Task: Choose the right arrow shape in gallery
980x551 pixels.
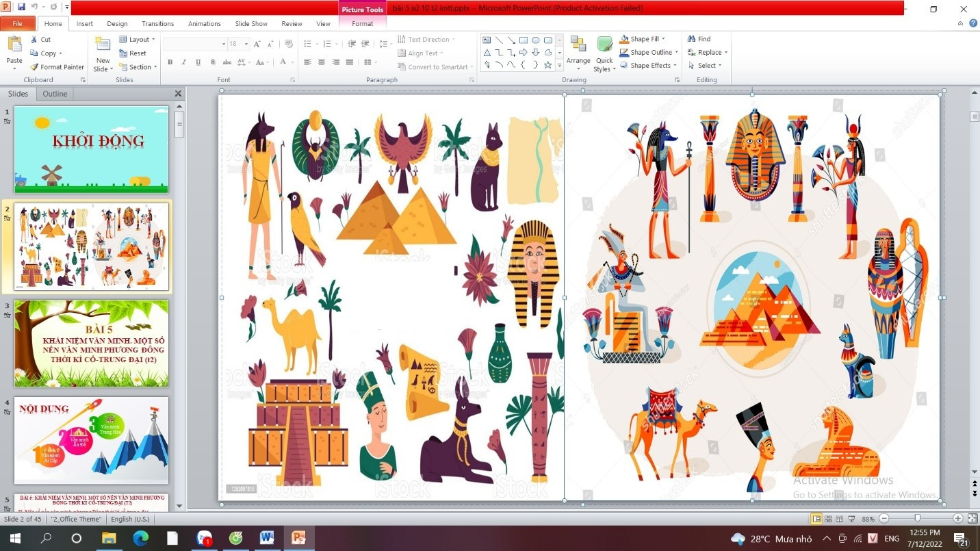Action: [523, 53]
